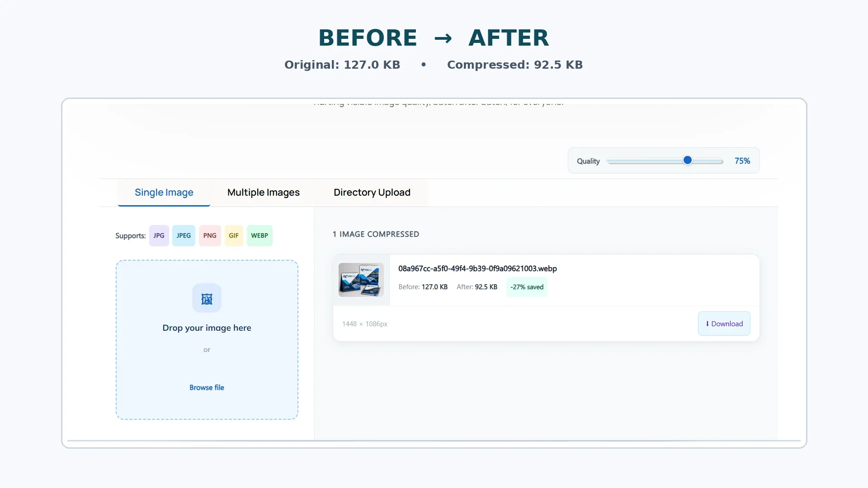868x488 pixels.
Task: Click the Quality label
Action: (588, 161)
